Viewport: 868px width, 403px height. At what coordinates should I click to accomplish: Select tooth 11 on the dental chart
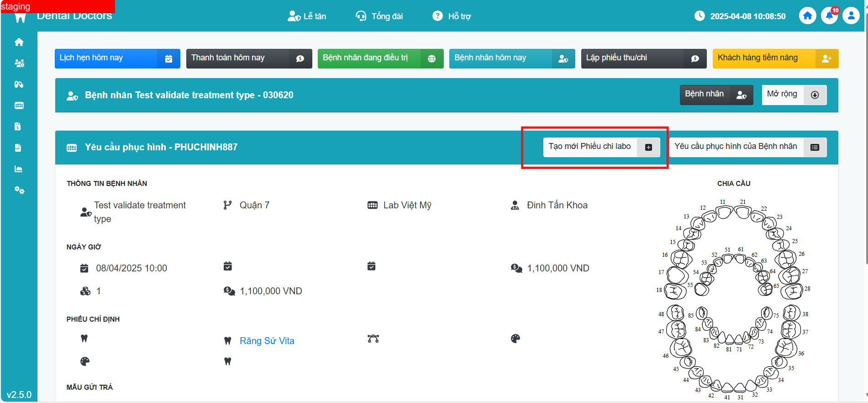[x=725, y=212]
